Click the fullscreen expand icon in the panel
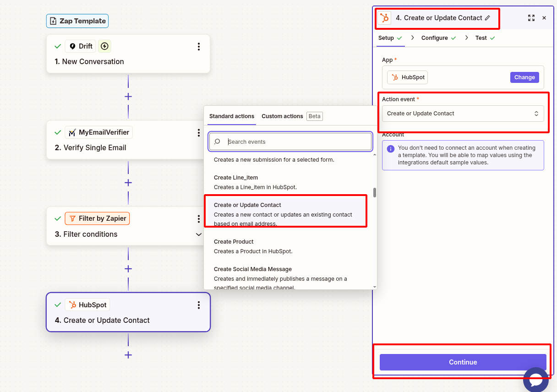Screen dimensions: 557x392 531,18
